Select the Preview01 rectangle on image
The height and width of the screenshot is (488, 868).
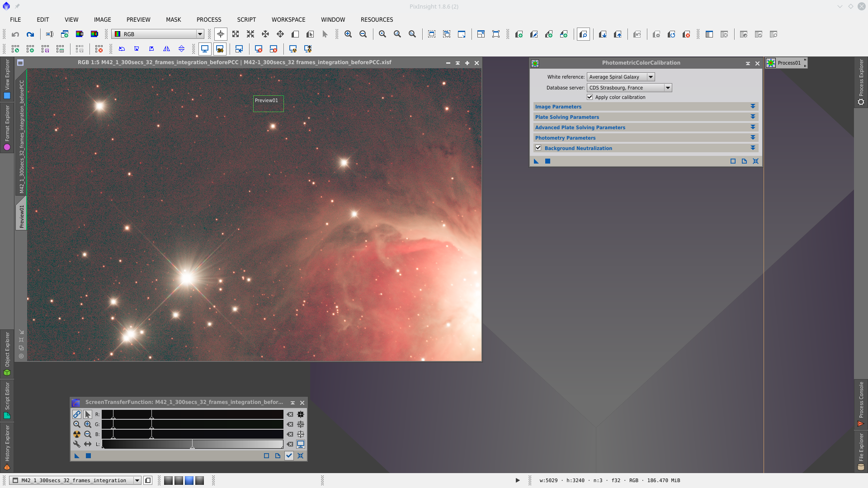(268, 104)
